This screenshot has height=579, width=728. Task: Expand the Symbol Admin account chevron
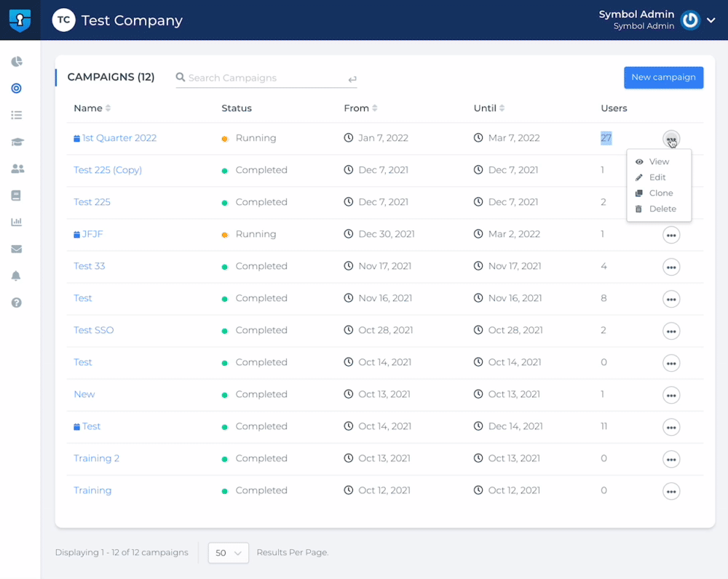[x=711, y=20]
